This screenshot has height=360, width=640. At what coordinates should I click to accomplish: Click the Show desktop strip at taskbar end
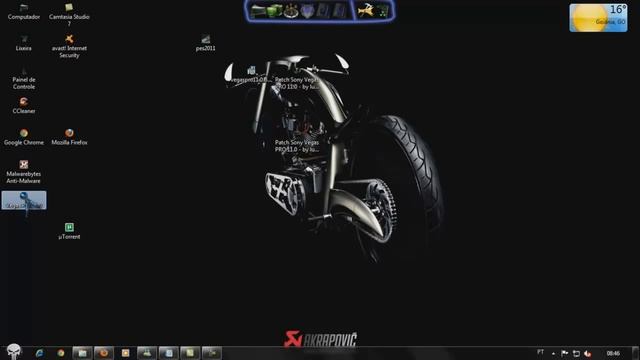(636, 353)
